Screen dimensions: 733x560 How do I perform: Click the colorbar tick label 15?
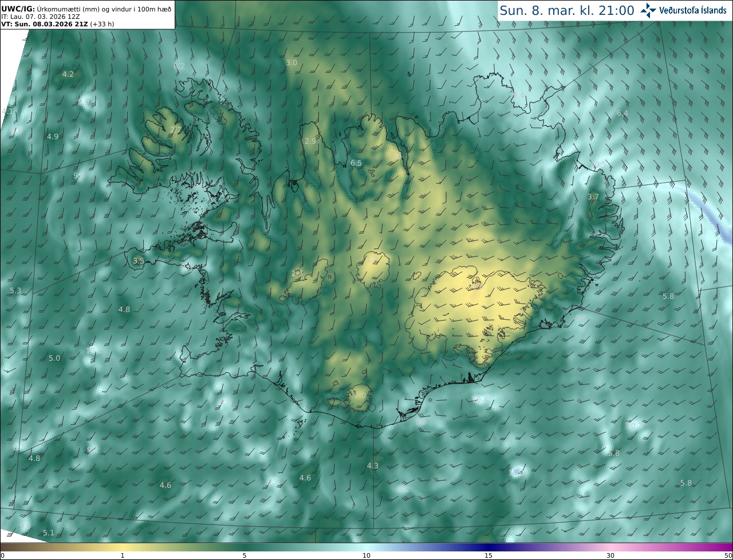488,555
